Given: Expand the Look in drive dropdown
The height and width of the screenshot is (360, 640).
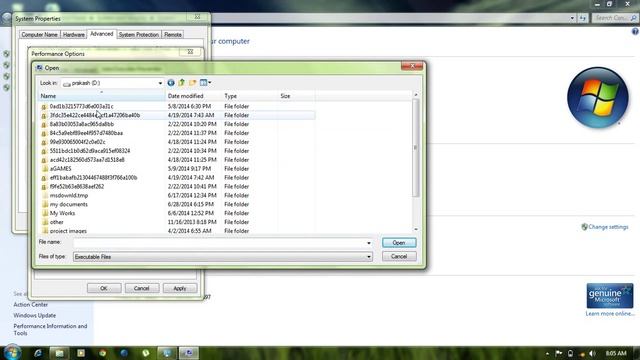Looking at the screenshot, I should point(160,83).
